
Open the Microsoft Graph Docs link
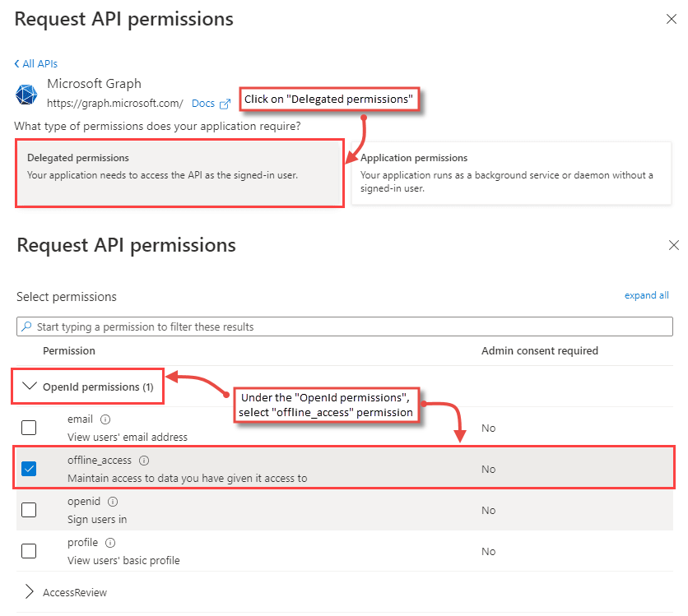pos(203,104)
